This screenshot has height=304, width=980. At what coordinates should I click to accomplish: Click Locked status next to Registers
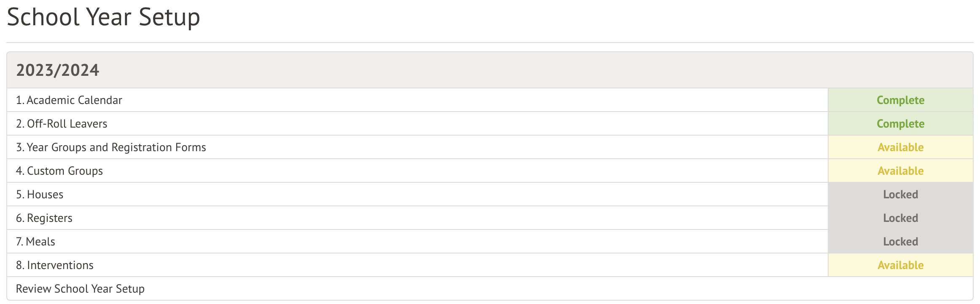coord(900,218)
